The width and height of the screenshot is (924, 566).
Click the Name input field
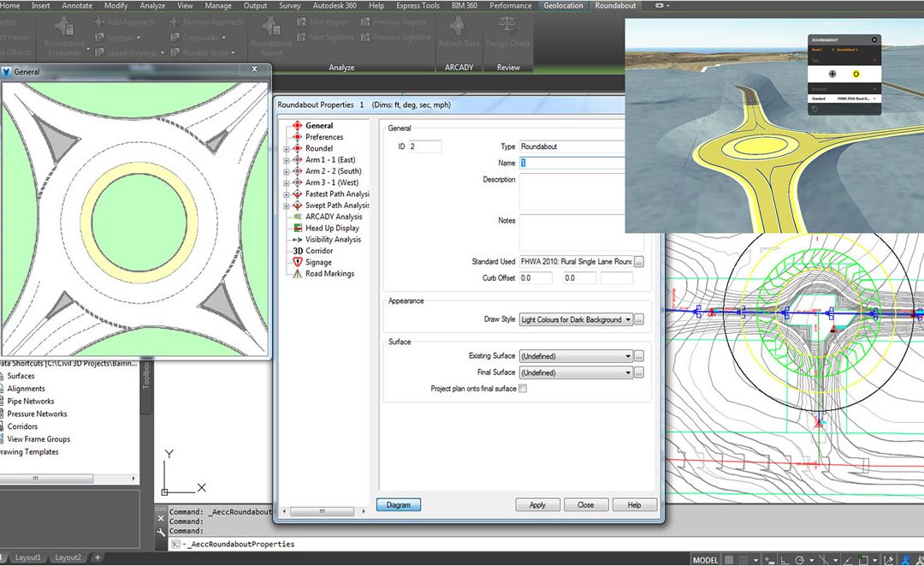pos(572,163)
